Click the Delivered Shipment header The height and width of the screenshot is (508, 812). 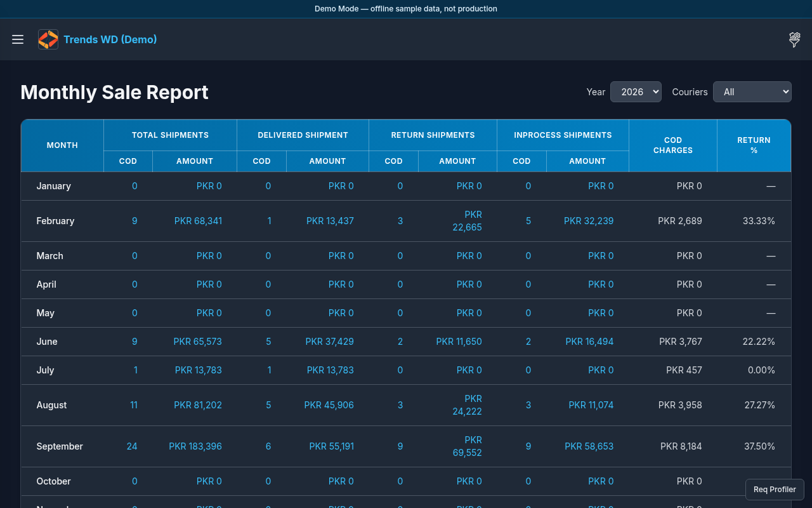coord(303,135)
